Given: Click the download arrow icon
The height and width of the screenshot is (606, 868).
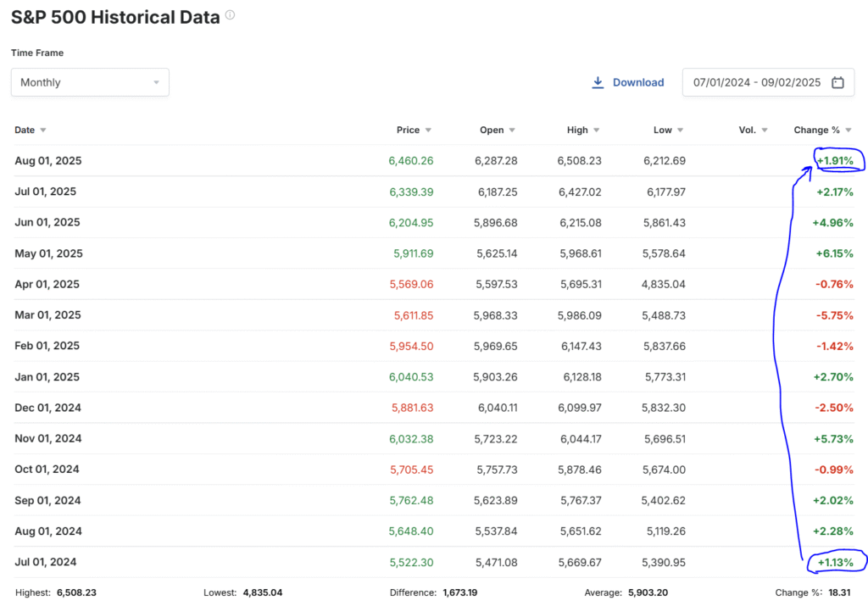Looking at the screenshot, I should pyautogui.click(x=598, y=82).
